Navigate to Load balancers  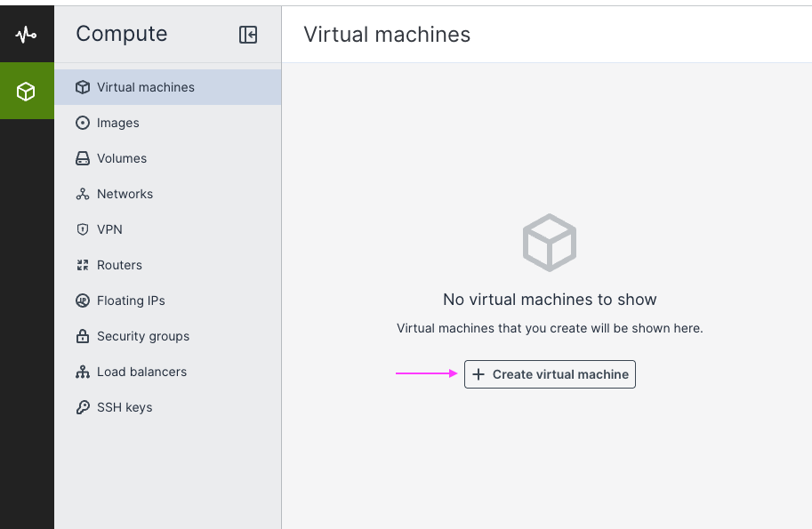click(x=141, y=372)
